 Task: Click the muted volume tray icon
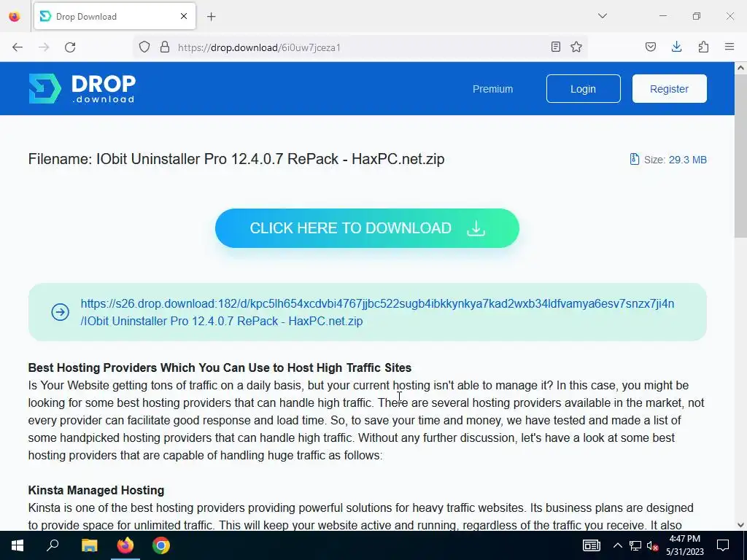652,545
